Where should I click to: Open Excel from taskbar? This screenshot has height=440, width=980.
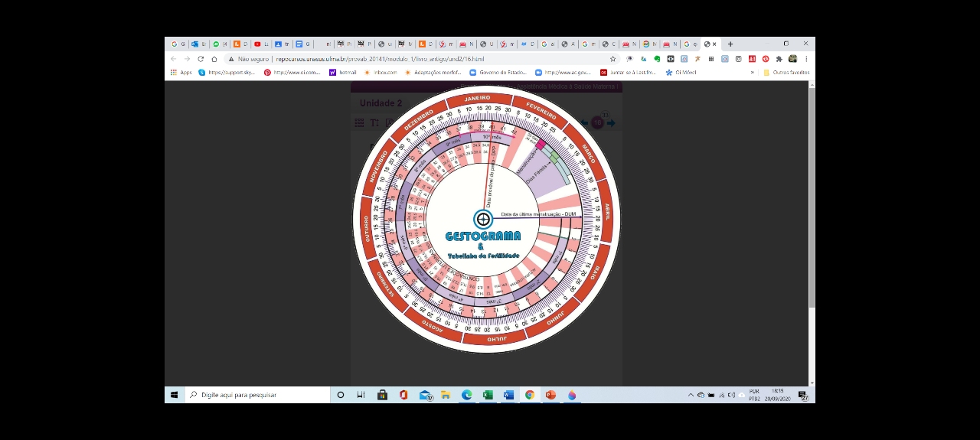pyautogui.click(x=488, y=395)
